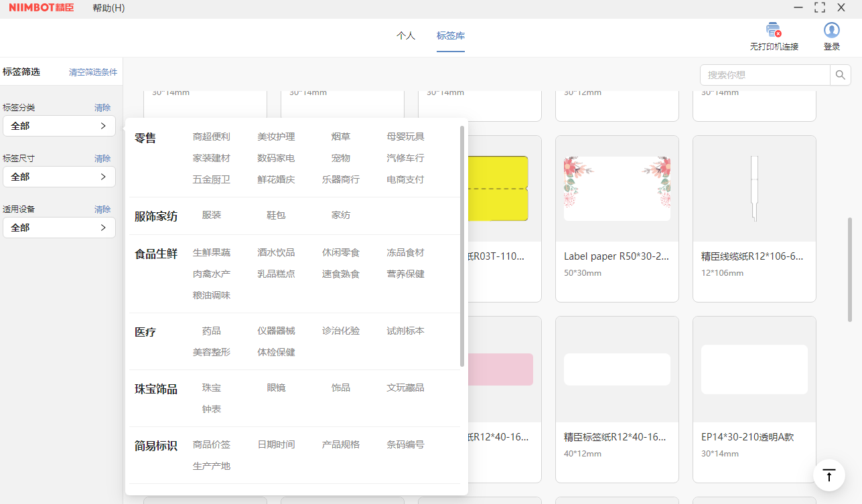Switch to the 标签库 tab
Viewport: 862px width, 504px height.
[450, 36]
